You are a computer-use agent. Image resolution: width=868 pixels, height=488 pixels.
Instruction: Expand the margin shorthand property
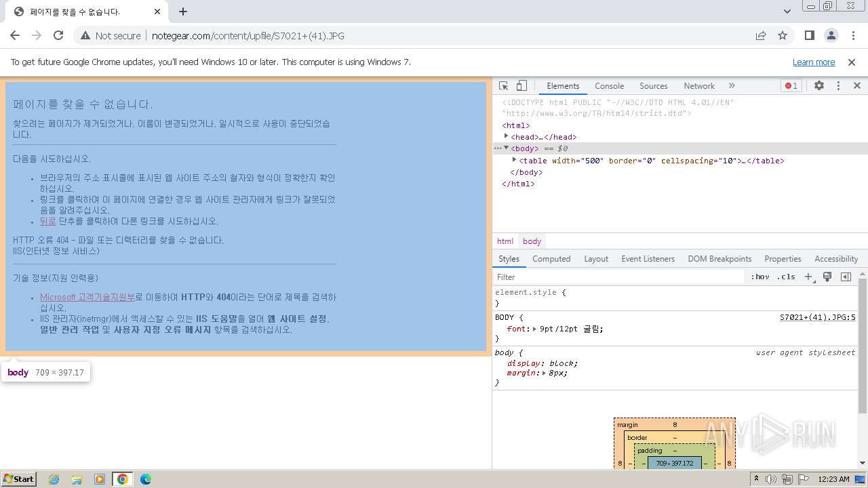click(x=544, y=373)
